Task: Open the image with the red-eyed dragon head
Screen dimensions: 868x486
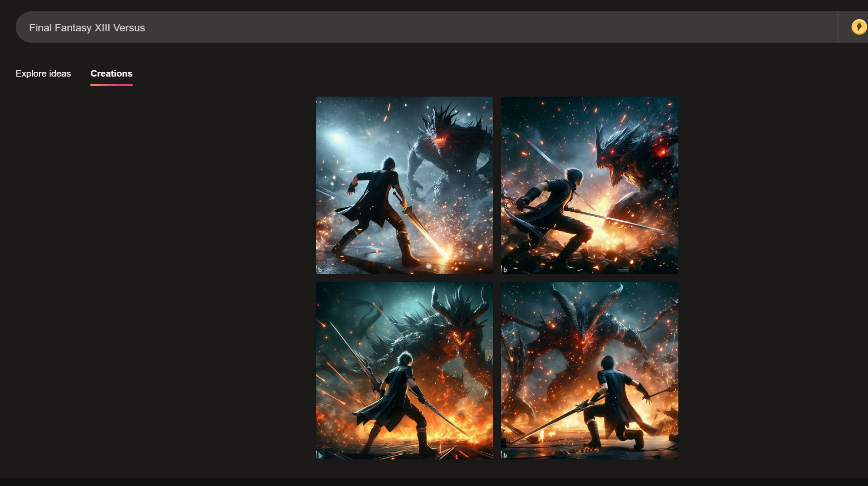Action: [x=590, y=185]
